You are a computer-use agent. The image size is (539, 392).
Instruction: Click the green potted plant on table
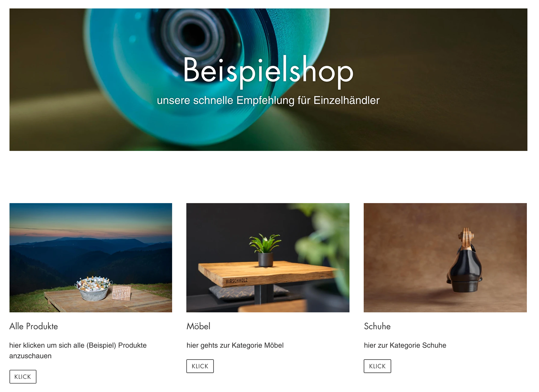(x=265, y=249)
